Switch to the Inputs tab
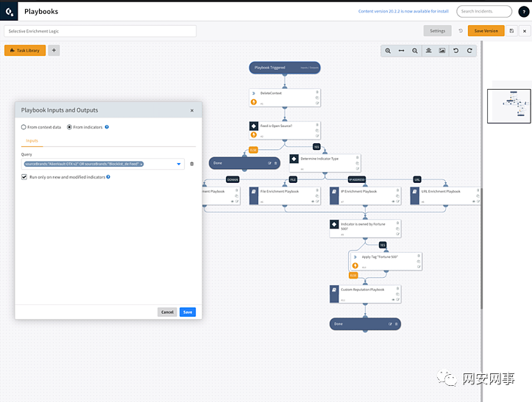532x402 pixels. (x=32, y=140)
